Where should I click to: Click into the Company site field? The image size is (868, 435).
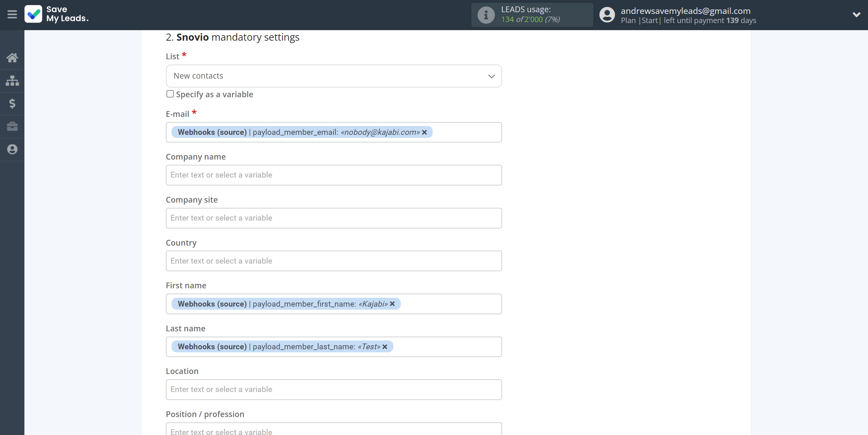pyautogui.click(x=334, y=218)
